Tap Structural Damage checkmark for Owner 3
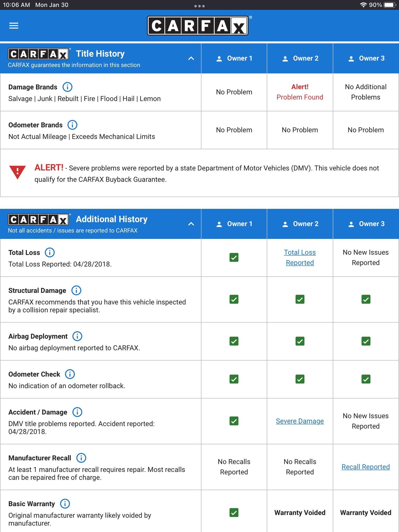 click(x=366, y=299)
